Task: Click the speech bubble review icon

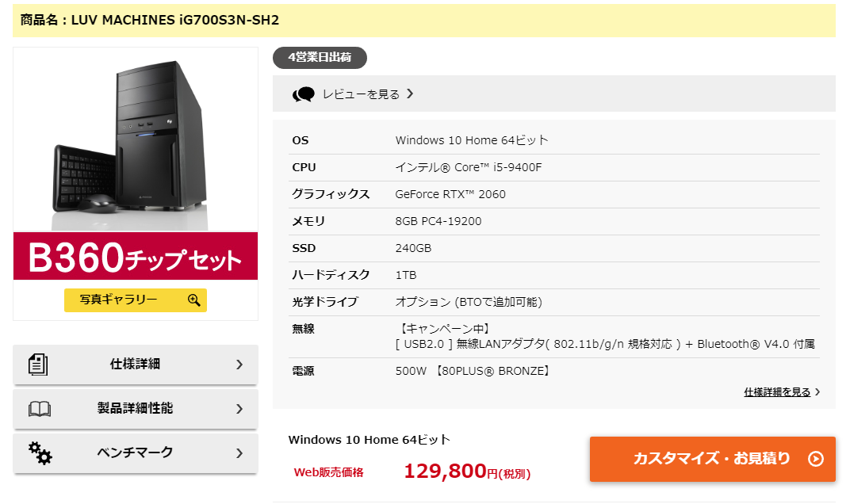Action: point(304,94)
